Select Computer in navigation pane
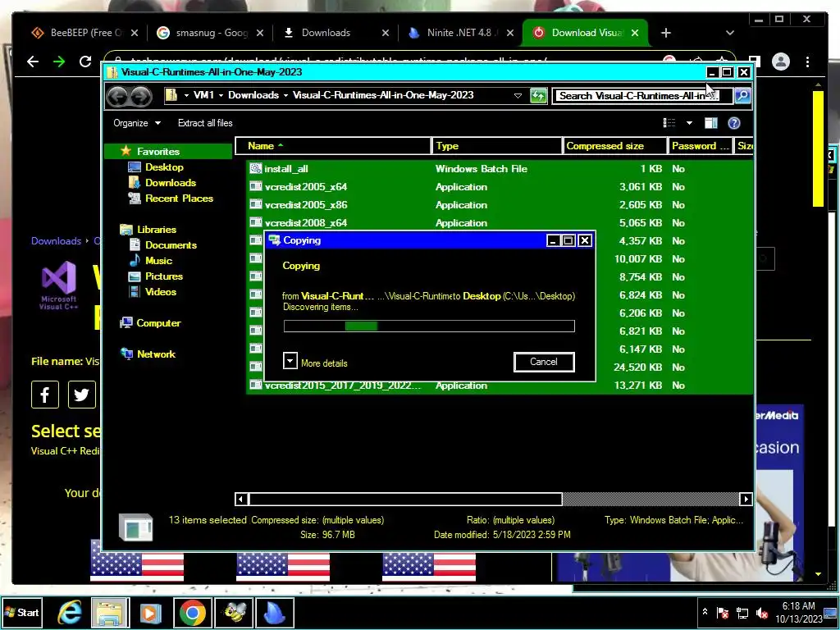 pyautogui.click(x=158, y=323)
